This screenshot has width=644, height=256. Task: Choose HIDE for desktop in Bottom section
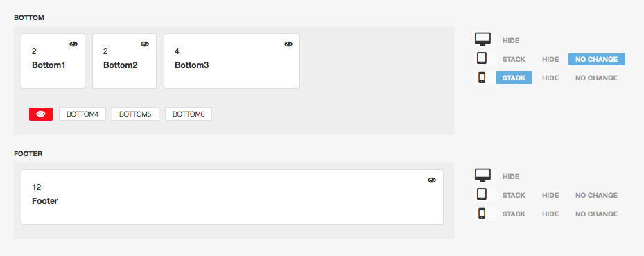point(511,41)
